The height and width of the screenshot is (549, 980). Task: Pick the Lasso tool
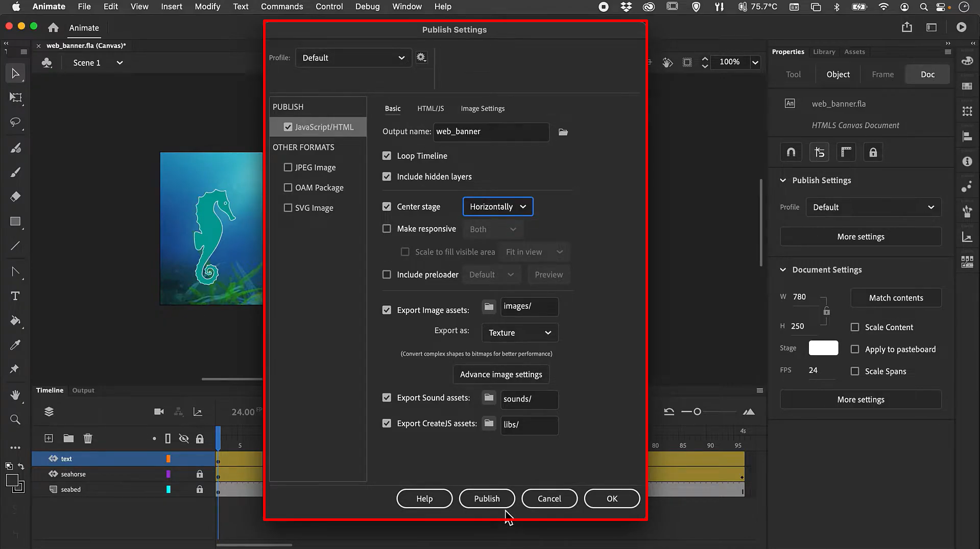(x=15, y=122)
